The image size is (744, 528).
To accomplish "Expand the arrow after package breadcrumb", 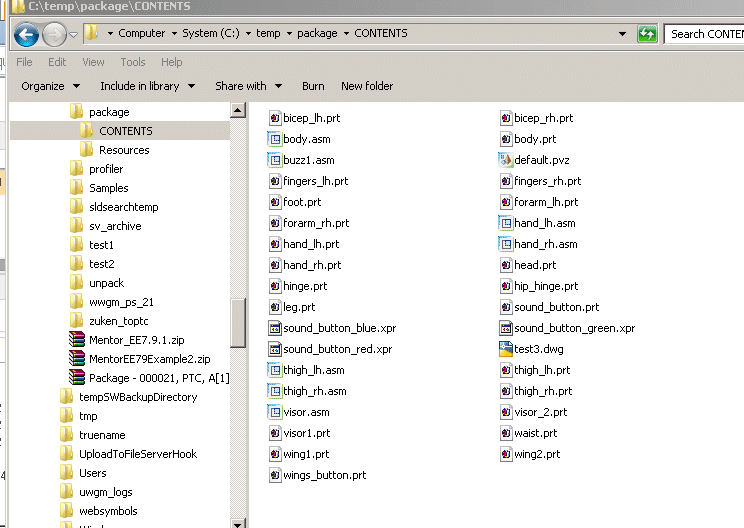I will (346, 33).
